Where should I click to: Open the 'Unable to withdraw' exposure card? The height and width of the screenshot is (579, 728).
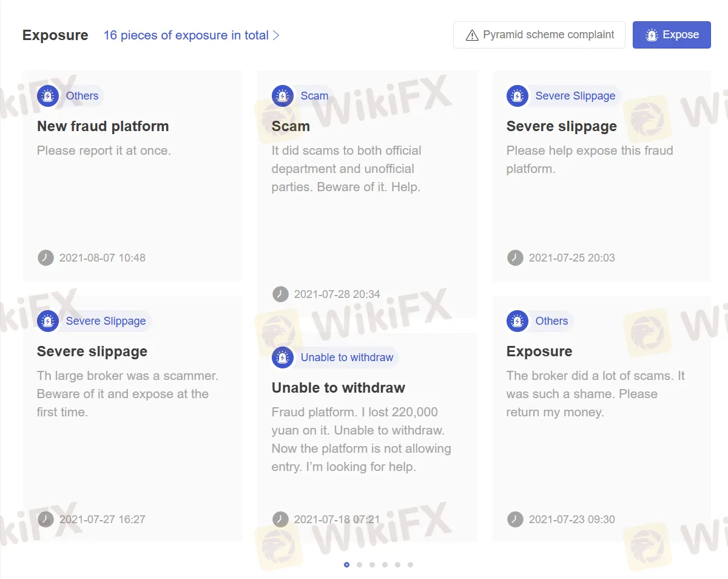pos(367,437)
